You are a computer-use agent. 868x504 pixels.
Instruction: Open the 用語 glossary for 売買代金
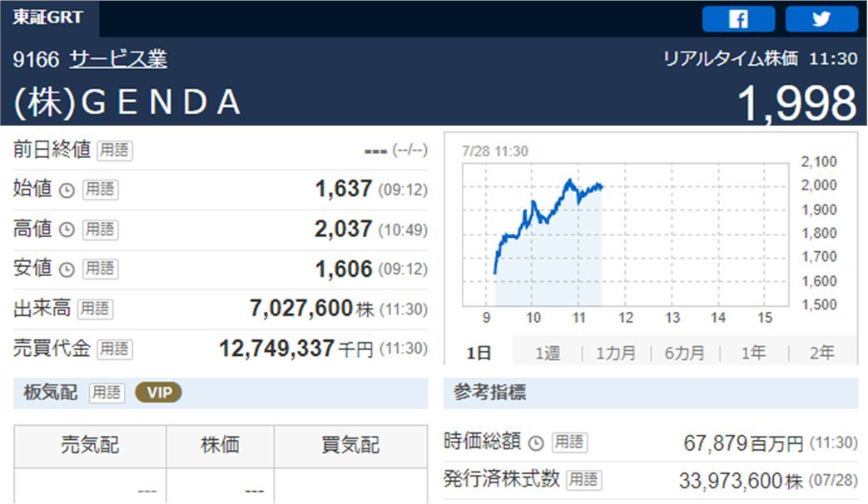(x=114, y=349)
